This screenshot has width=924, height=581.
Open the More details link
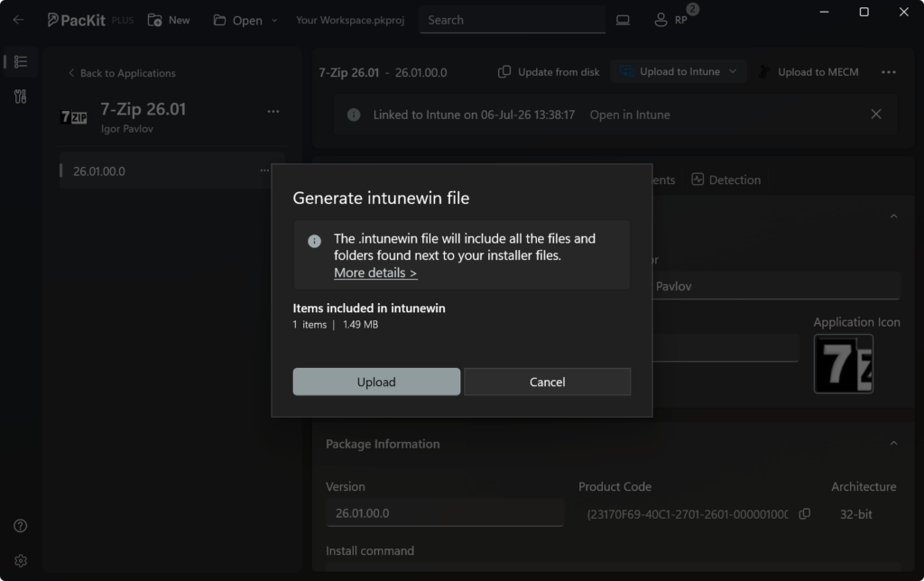point(375,272)
